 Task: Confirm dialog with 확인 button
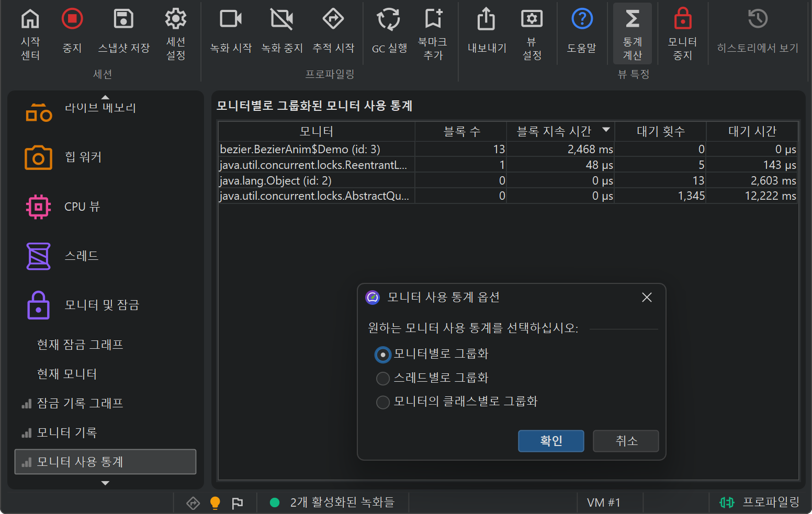click(551, 441)
